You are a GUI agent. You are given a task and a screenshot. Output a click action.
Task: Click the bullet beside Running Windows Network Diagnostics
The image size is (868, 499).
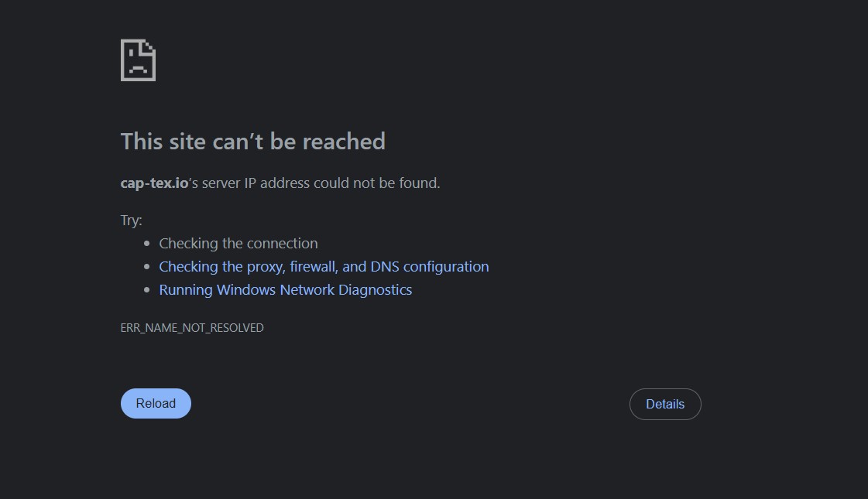(146, 290)
